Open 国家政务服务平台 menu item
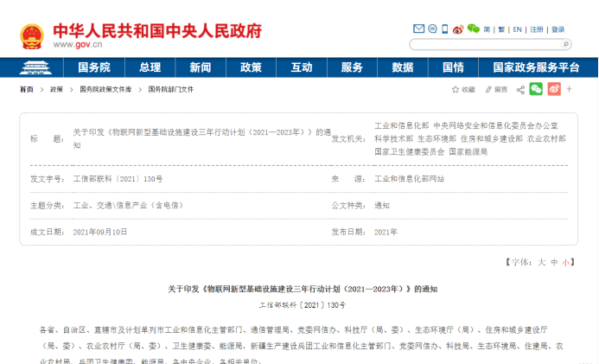The height and width of the screenshot is (364, 599). (536, 67)
